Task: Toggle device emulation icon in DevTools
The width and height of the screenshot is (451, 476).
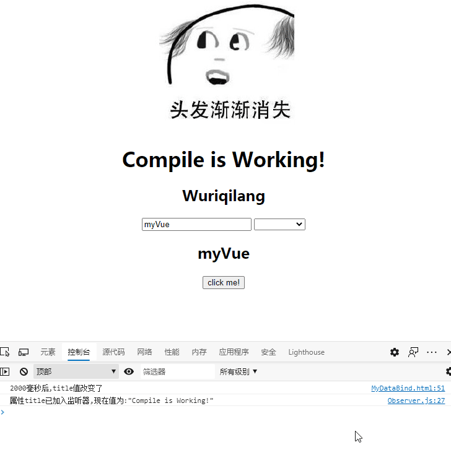Action: (x=24, y=352)
